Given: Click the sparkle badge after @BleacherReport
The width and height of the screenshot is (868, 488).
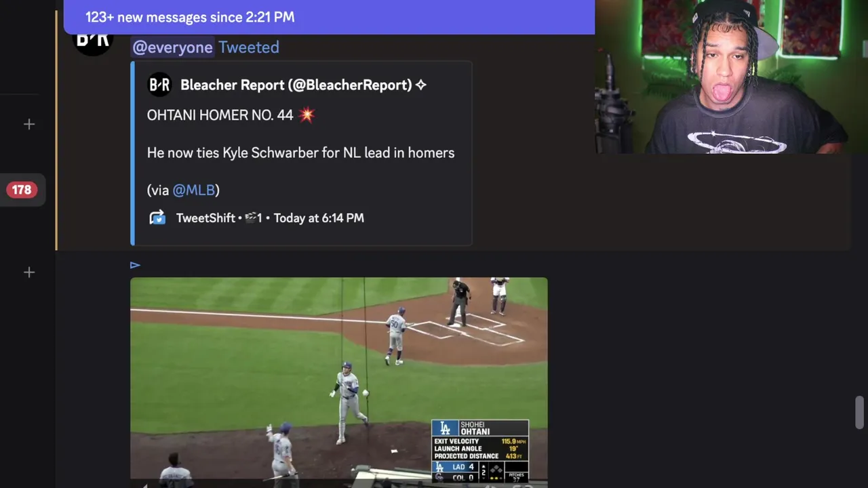Looking at the screenshot, I should point(421,85).
